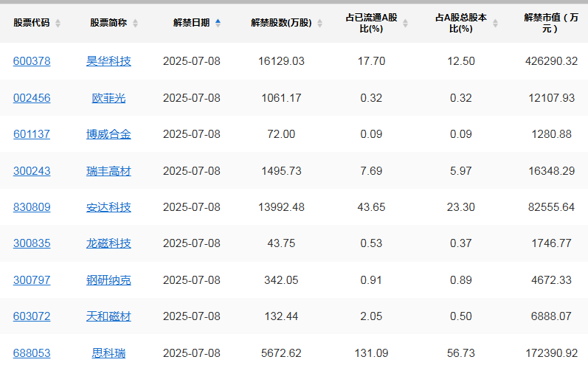
Task: Open stock code 601137 link
Action: pos(32,134)
